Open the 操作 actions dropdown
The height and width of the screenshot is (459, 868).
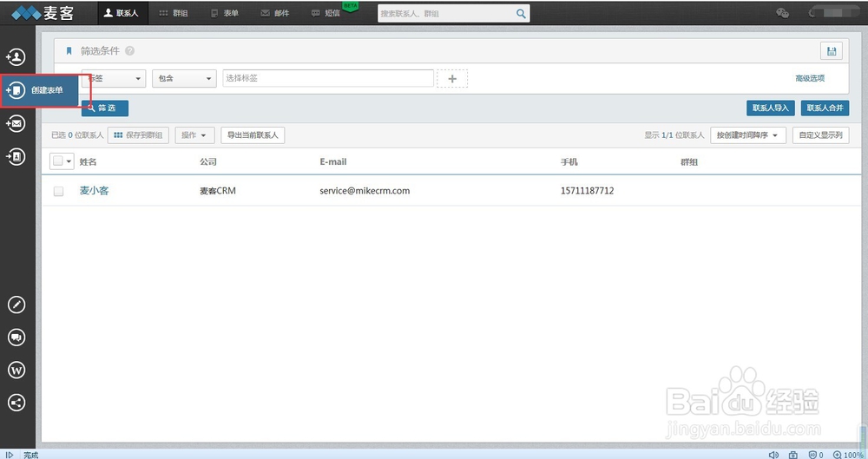point(194,135)
